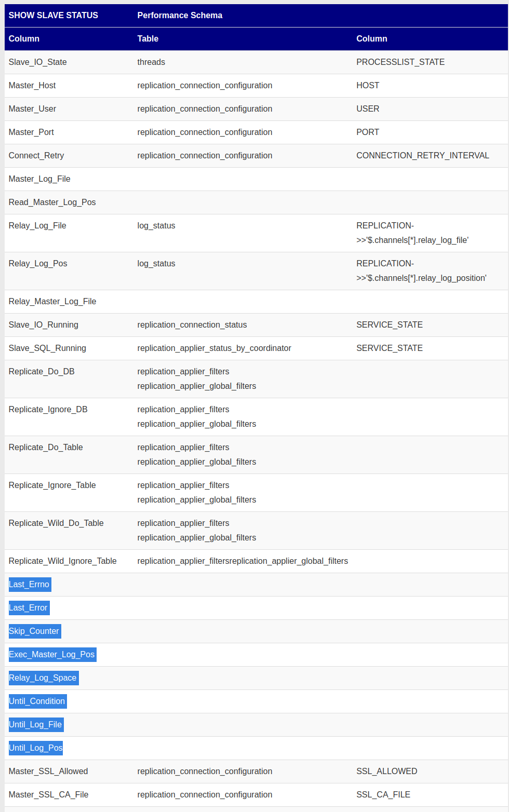This screenshot has height=812, width=509.
Task: Click the CONNECTION_RETRY_INTERVAL cell
Action: click(422, 156)
